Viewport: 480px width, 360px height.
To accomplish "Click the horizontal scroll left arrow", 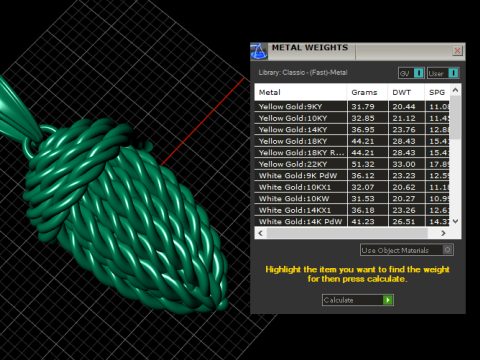I will (261, 233).
